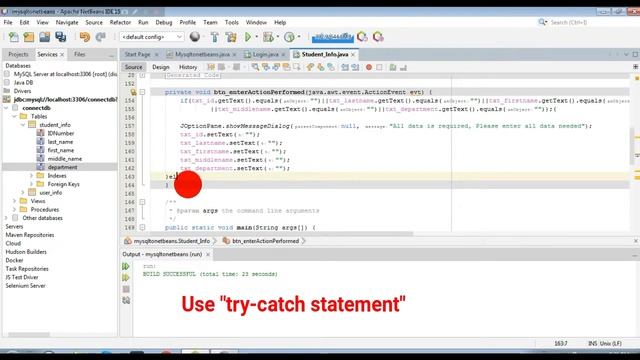Image resolution: width=640 pixels, height=360 pixels.
Task: Click the editor Find Selection magnifier icon
Action: point(255,67)
